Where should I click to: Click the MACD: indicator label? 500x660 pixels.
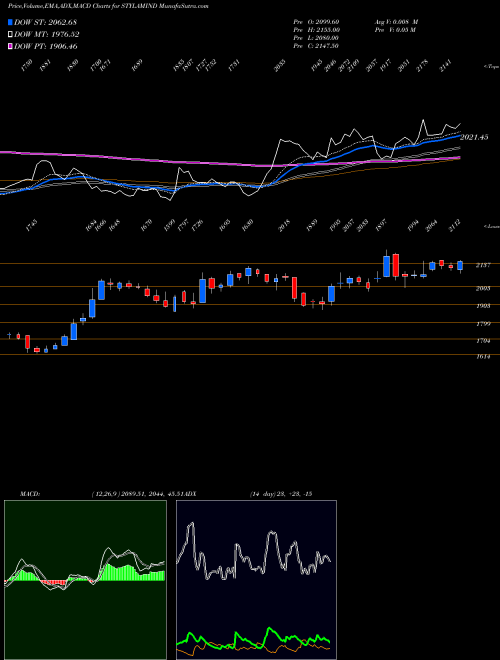point(29,494)
